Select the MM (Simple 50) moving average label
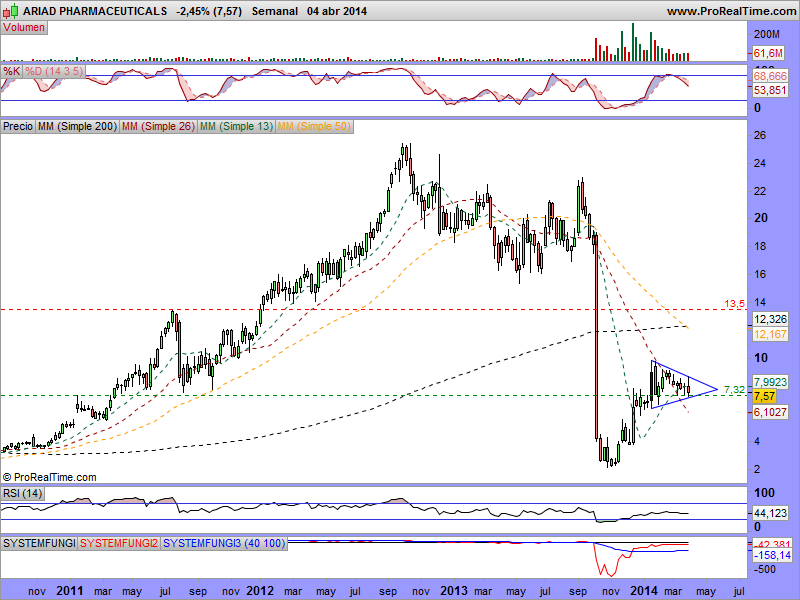This screenshot has width=800, height=600. 314,126
